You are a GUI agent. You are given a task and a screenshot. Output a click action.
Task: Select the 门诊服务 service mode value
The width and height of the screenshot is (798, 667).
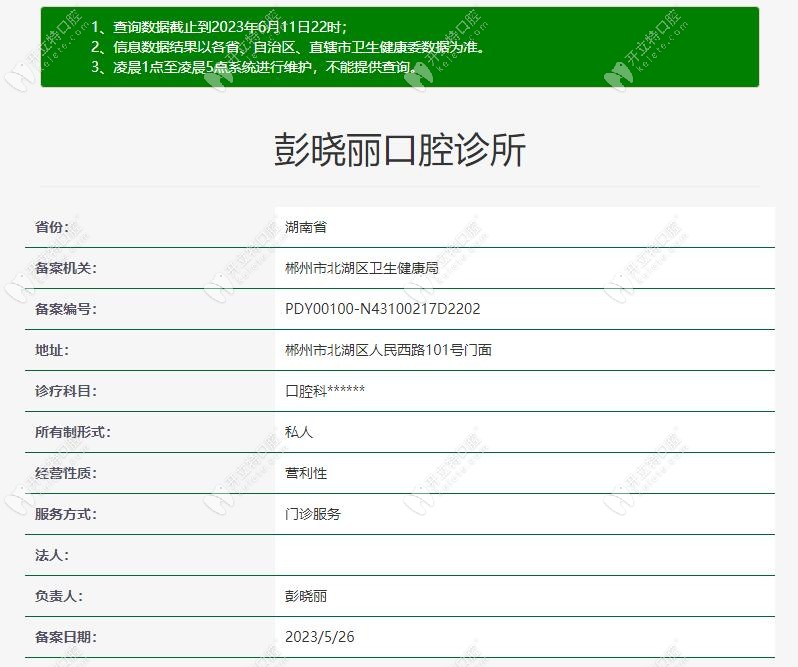click(313, 514)
